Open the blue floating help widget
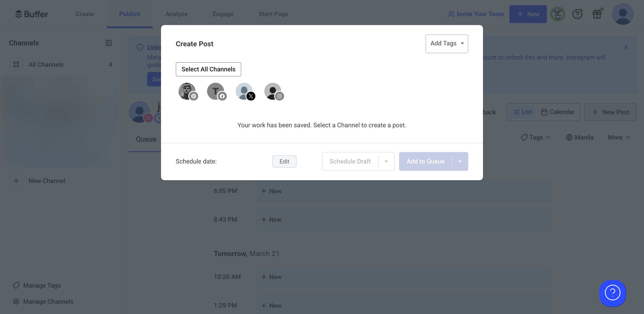The image size is (644, 314). click(x=612, y=293)
